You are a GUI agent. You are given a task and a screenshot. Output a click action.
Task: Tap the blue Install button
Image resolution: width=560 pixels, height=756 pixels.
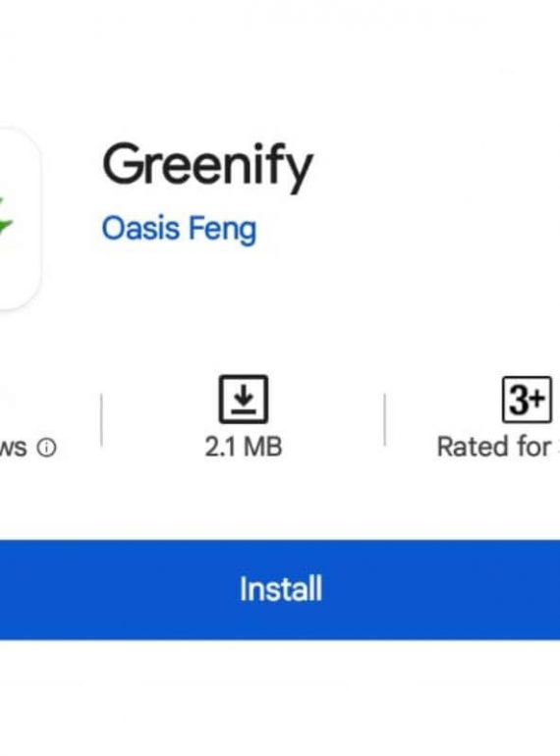tap(280, 590)
